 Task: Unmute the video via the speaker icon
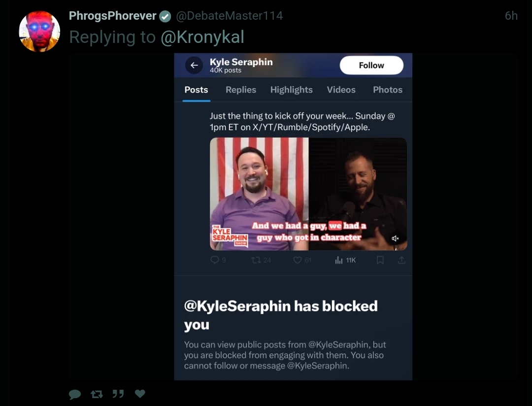coord(395,238)
